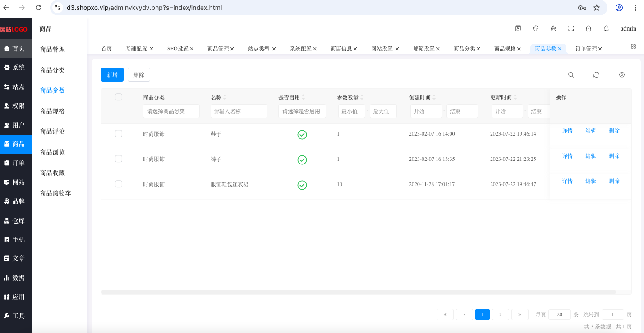The height and width of the screenshot is (333, 644).
Task: Toggle enabled status for 服饰鞋包连衣裙 row
Action: click(302, 185)
